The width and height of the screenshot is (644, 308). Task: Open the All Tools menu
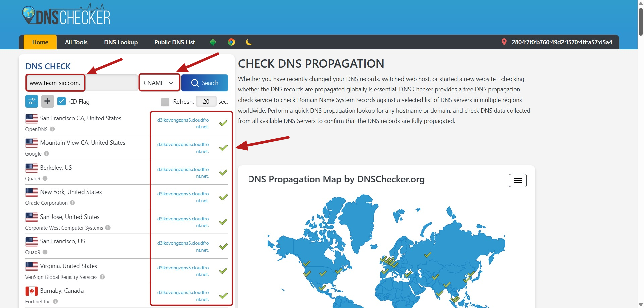tap(76, 42)
